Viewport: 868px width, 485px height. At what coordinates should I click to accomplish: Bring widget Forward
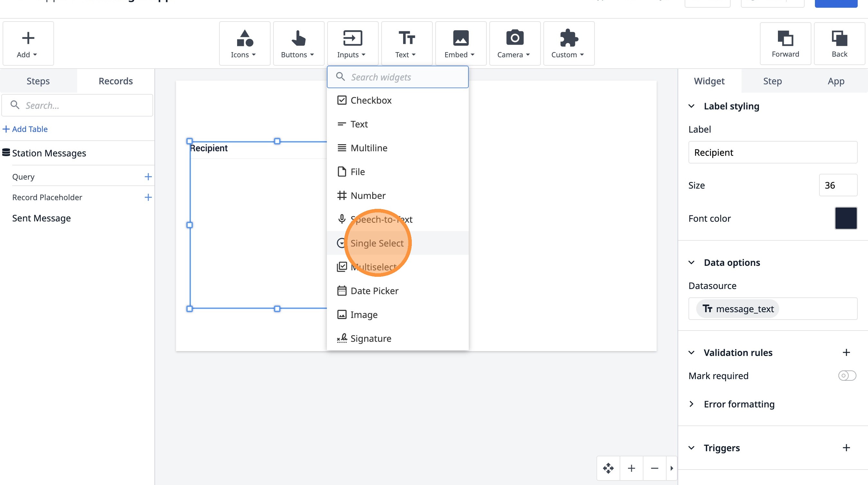[785, 43]
